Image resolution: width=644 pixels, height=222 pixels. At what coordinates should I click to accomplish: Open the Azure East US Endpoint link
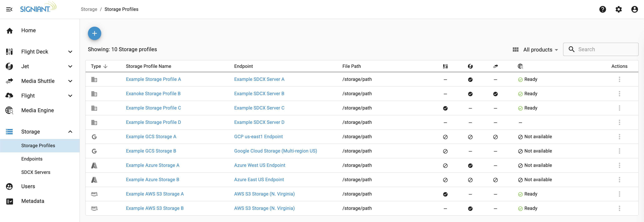259,180
